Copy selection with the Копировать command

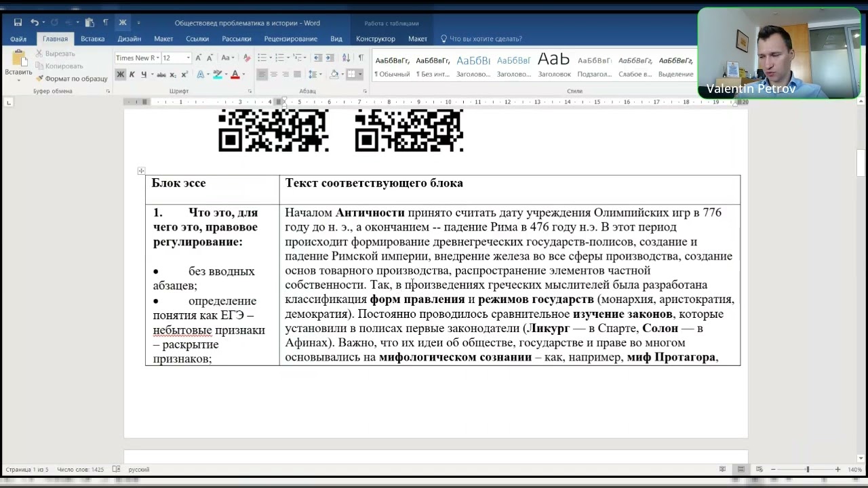tap(59, 66)
